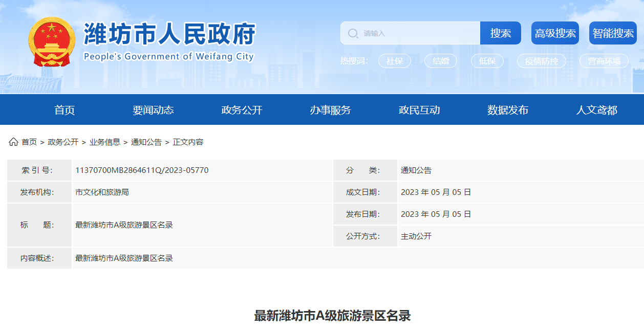Image resolution: width=644 pixels, height=332 pixels.
Task: Select hot search tag 社保
Action: pyautogui.click(x=394, y=61)
